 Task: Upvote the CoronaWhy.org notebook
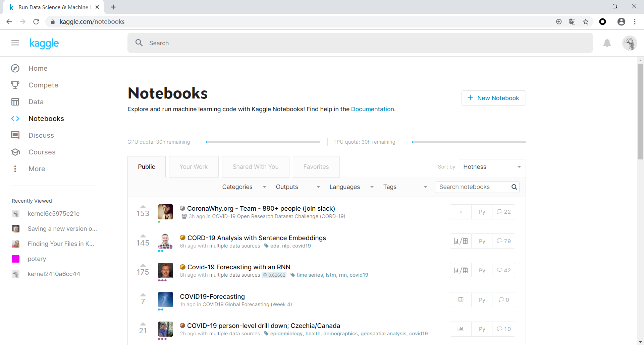coord(143,206)
